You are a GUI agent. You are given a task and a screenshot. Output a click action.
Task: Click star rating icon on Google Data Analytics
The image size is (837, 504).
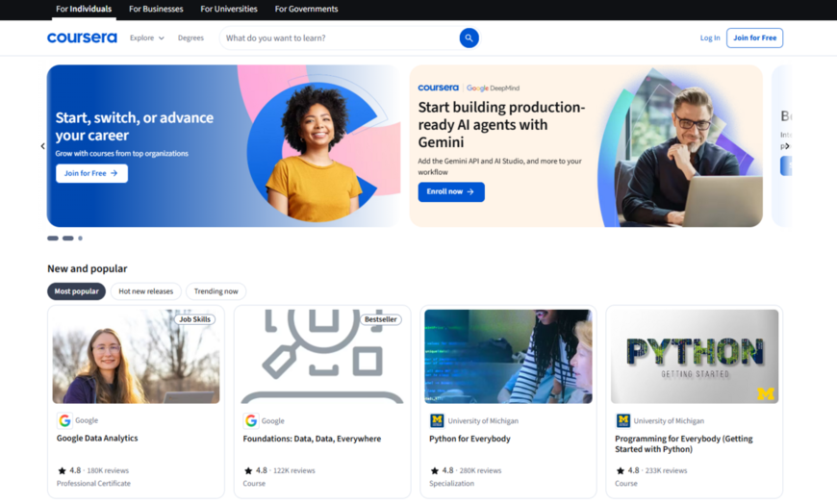tap(62, 470)
